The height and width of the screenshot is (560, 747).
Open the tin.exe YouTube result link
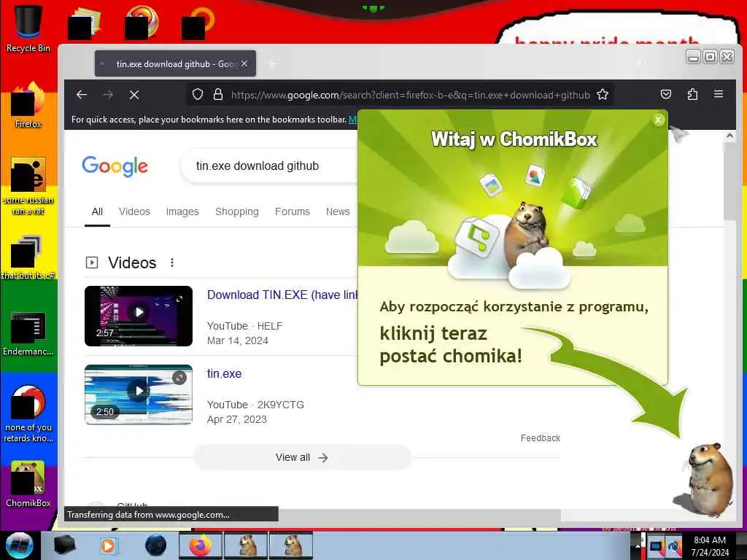(225, 374)
